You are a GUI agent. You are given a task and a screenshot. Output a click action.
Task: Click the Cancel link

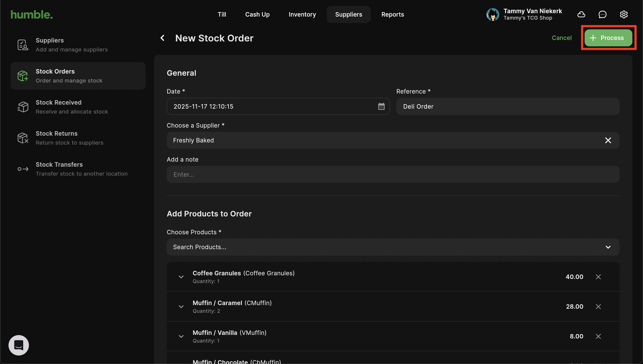pyautogui.click(x=562, y=38)
